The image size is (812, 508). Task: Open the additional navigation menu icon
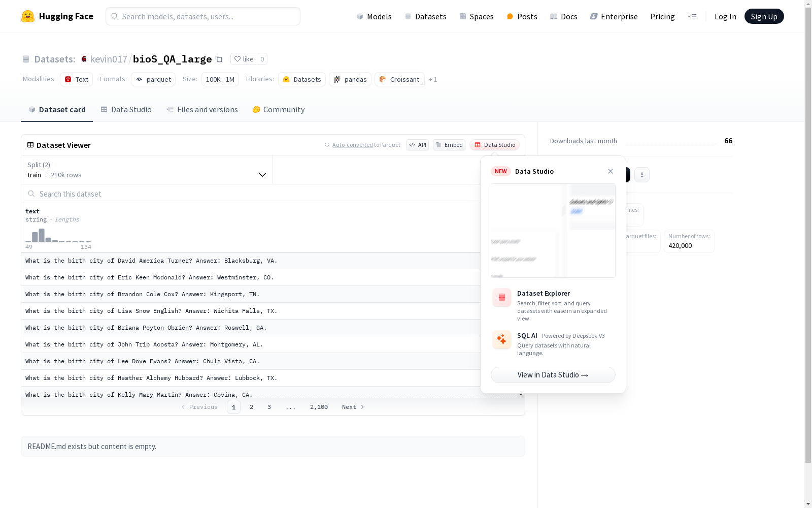692,16
